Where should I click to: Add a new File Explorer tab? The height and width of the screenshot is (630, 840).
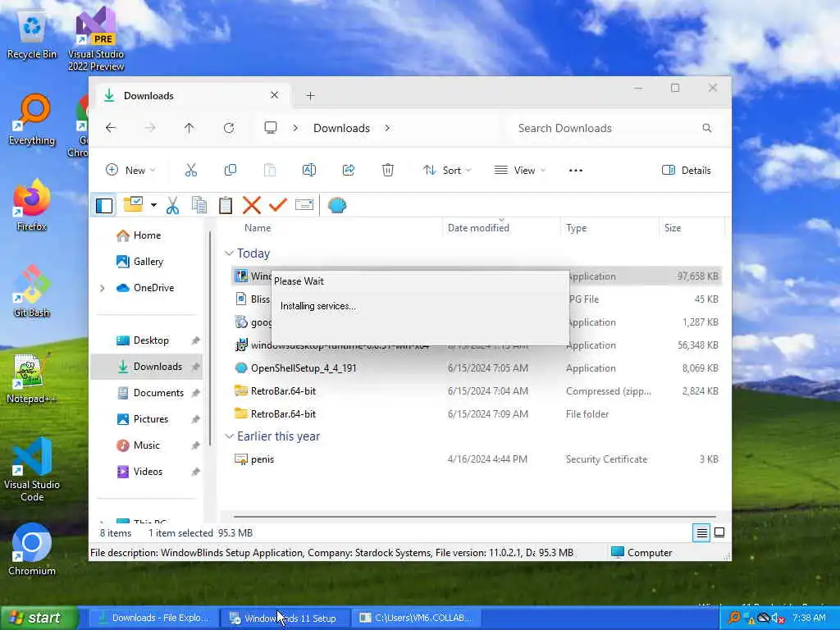[310, 96]
